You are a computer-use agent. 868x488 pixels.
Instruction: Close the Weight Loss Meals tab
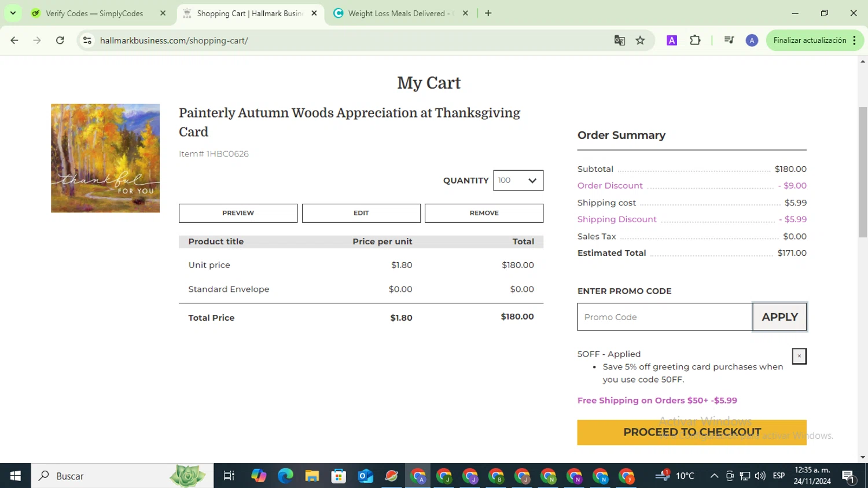(x=465, y=13)
